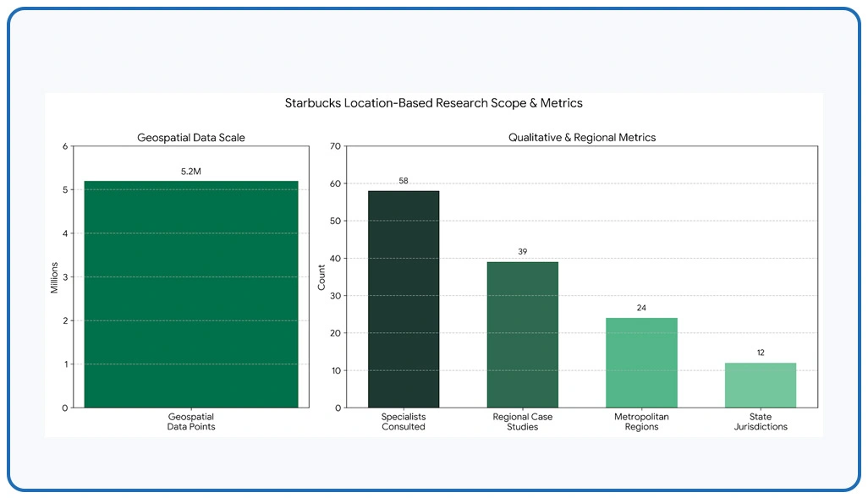Click the '40' tick on Count axis

tap(336, 259)
